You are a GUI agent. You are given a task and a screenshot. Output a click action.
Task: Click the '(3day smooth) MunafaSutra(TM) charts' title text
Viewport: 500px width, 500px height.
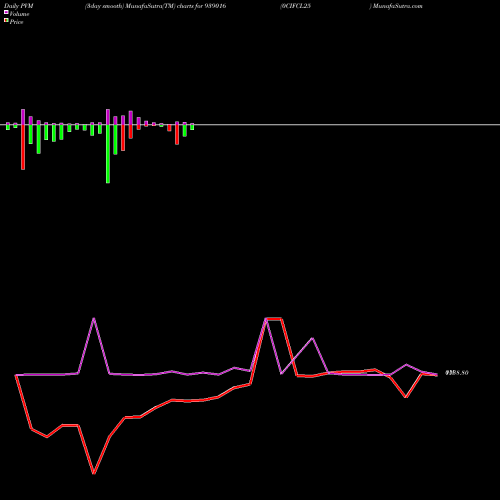(139, 6)
